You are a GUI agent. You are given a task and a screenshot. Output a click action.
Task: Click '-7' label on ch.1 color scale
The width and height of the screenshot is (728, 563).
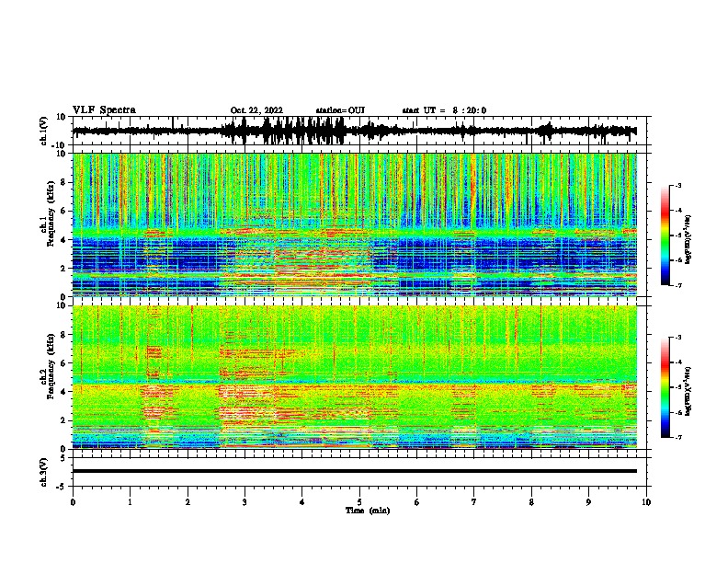pyautogui.click(x=678, y=285)
